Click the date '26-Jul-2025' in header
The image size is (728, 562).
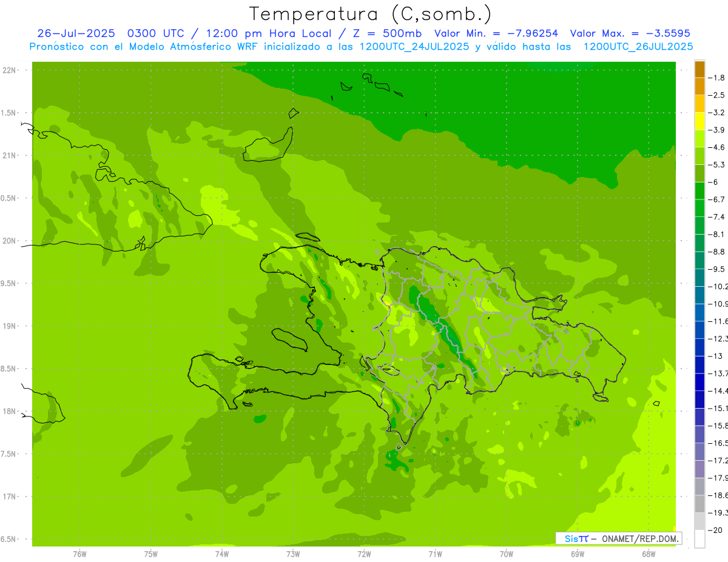point(76,33)
